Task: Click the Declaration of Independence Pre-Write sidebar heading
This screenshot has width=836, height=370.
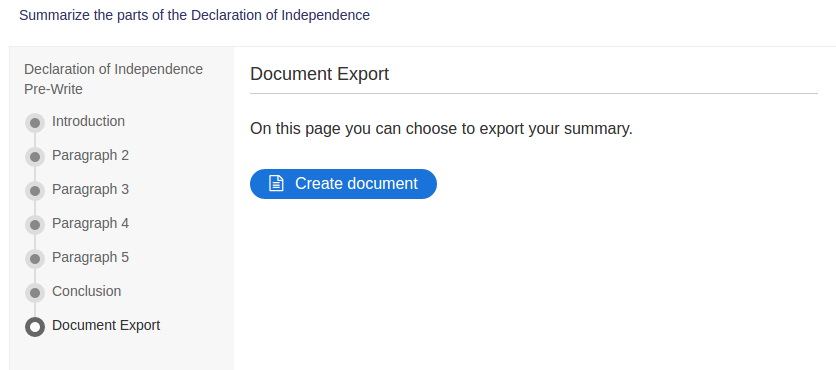Action: pyautogui.click(x=114, y=79)
